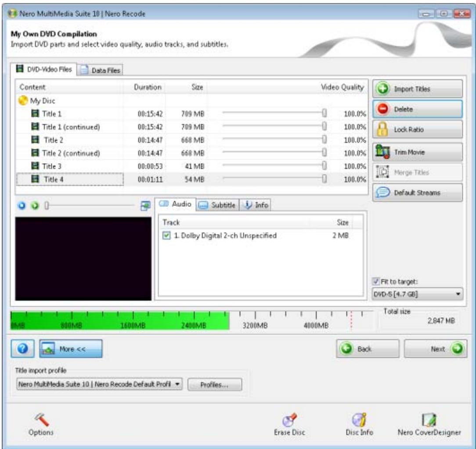Click the 41 MB size value
476x449 pixels.
[x=195, y=166]
